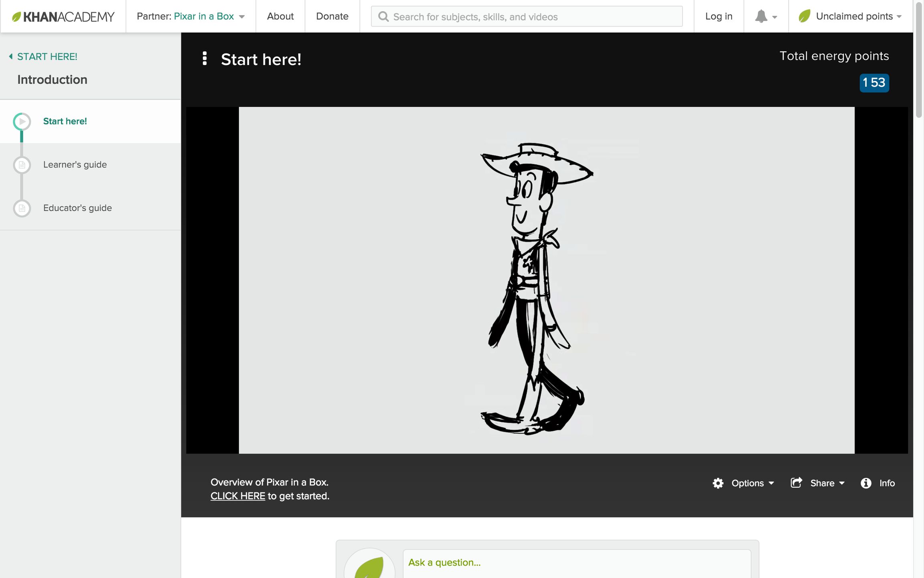Expand the Share dropdown arrow
Viewport: 924px width, 578px height.
point(842,483)
